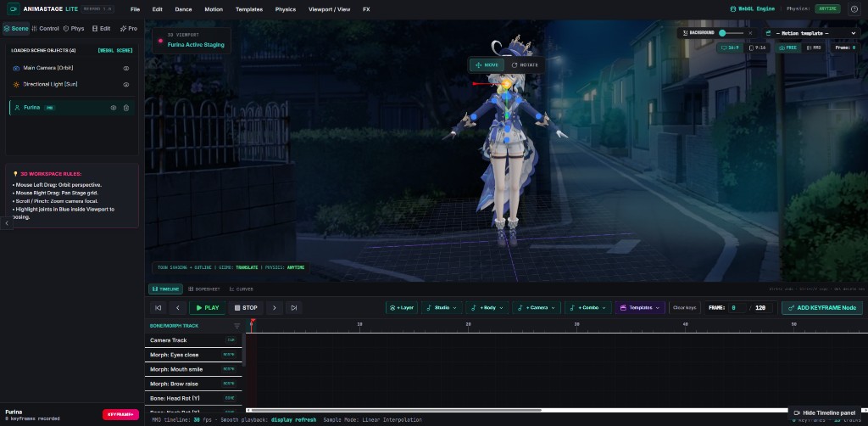Click the WebGL Engine indicator
This screenshot has height=426, width=868.
[x=753, y=8]
